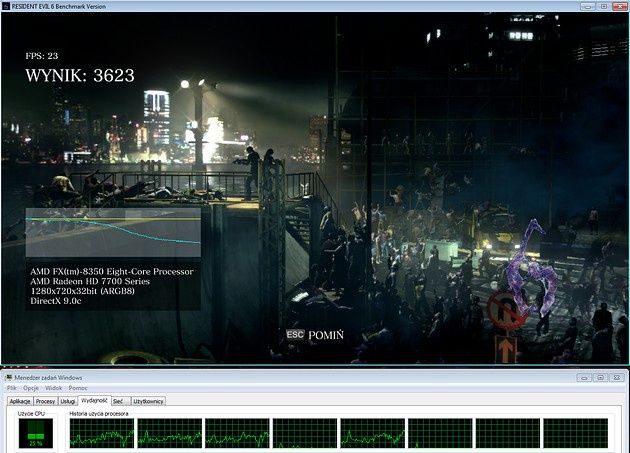The image size is (630, 453).
Task: Open the Widok menu in Task Manager
Action: click(x=53, y=388)
